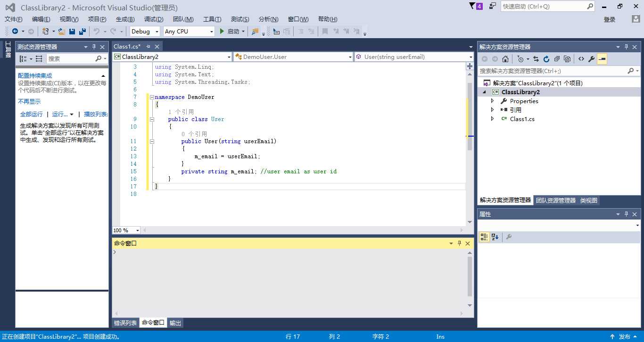The height and width of the screenshot is (342, 644).
Task: Toggle auto-hide pin on Test Explorer panel
Action: click(94, 47)
